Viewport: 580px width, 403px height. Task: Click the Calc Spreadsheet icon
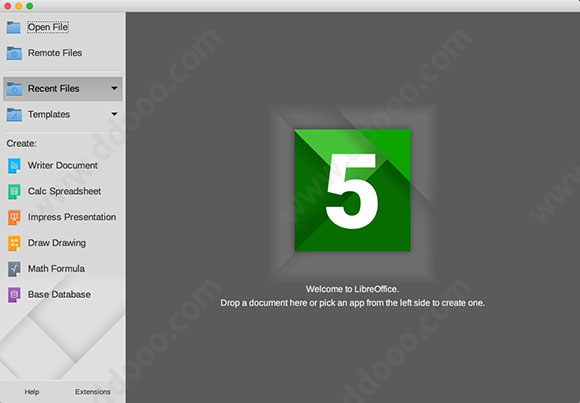click(x=14, y=192)
